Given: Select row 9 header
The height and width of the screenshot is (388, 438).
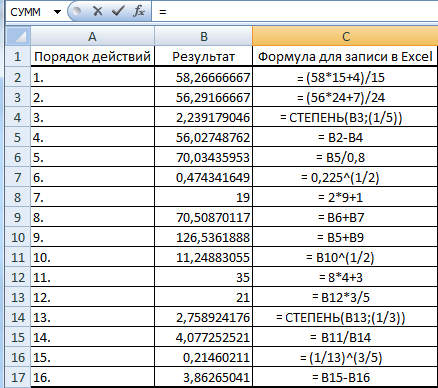Looking at the screenshot, I should [18, 217].
